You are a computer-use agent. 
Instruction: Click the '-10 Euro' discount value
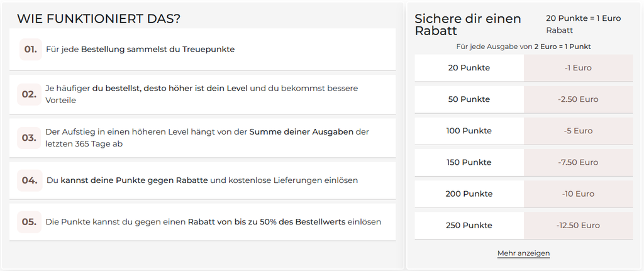coord(579,194)
